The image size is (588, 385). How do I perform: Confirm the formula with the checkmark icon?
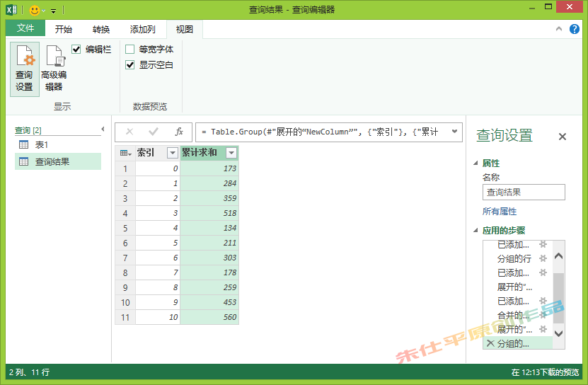154,132
